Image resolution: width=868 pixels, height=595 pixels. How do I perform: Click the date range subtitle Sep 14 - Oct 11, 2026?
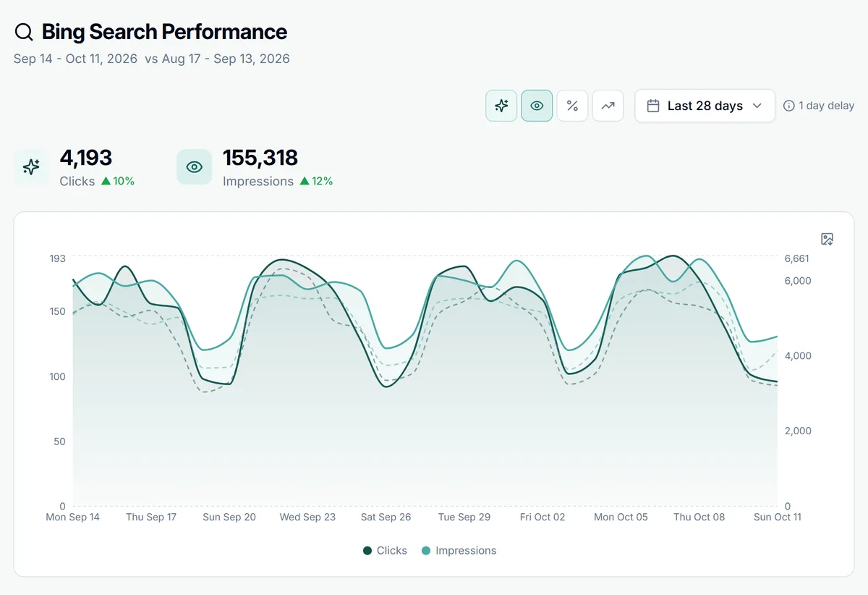click(75, 59)
